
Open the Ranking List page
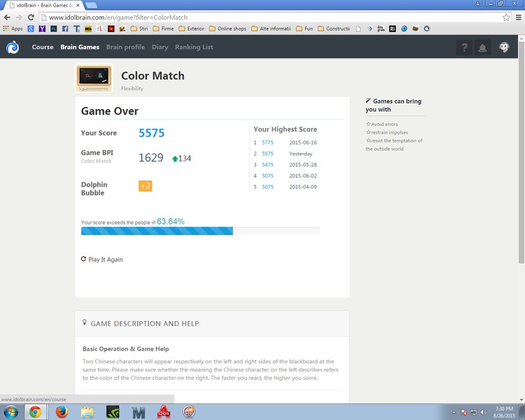coord(194,47)
